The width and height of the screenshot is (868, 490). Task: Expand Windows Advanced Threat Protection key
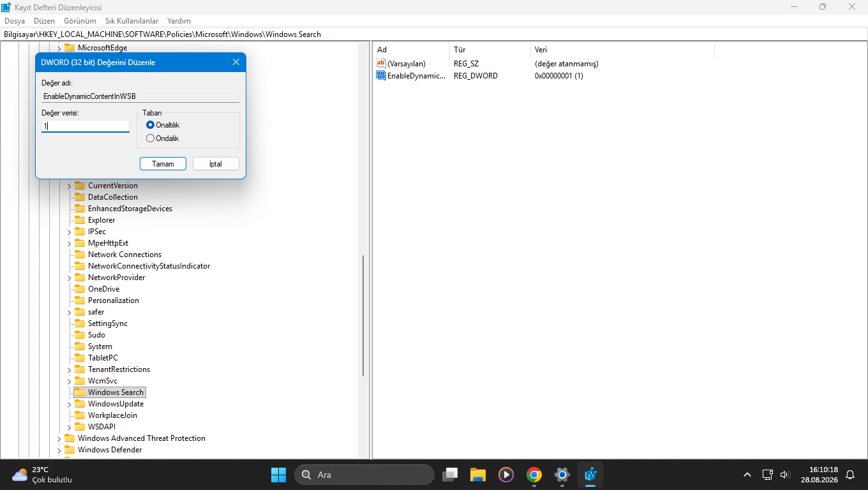[x=59, y=438]
